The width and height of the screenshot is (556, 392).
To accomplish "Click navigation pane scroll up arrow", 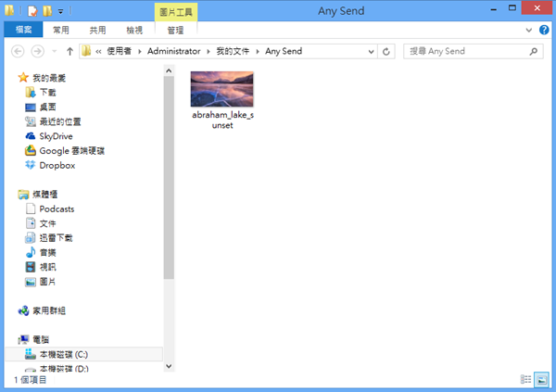I will tap(169, 70).
